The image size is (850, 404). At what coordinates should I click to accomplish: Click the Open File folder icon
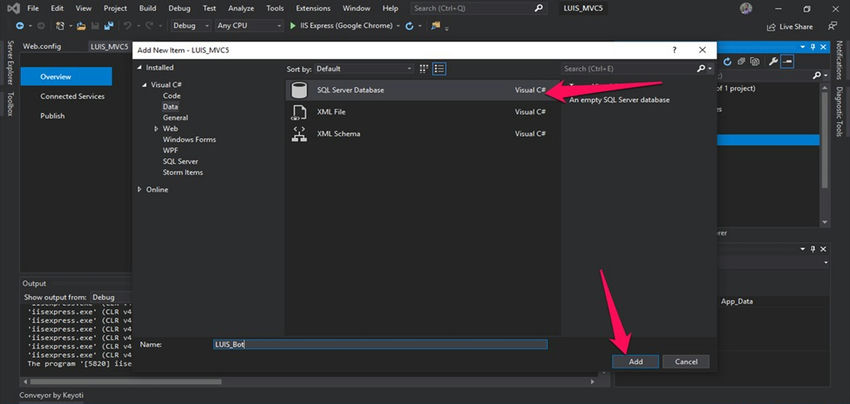[x=81, y=25]
